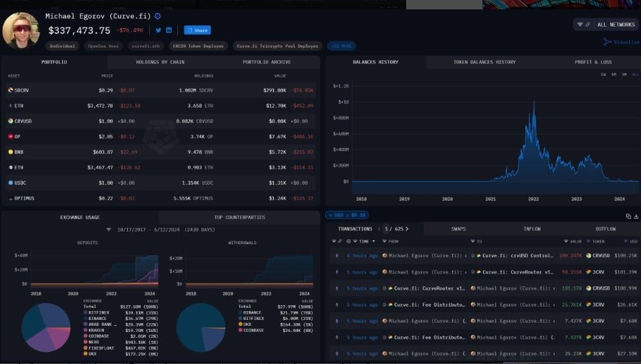Switch to Holdings by Chain tab
641x364 pixels.
point(161,62)
